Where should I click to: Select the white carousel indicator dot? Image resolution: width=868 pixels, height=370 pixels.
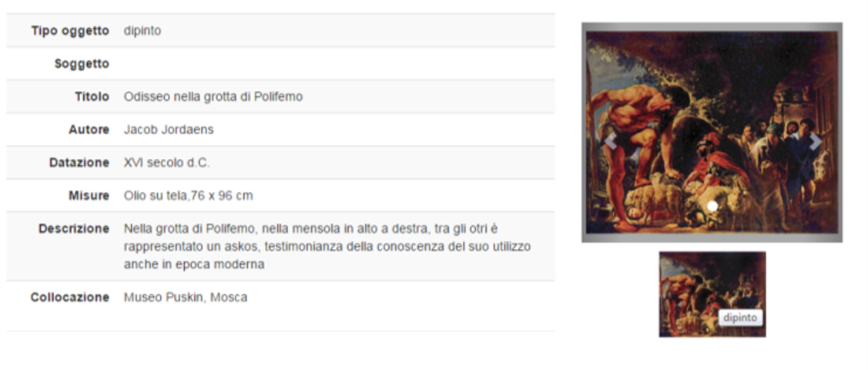[712, 206]
